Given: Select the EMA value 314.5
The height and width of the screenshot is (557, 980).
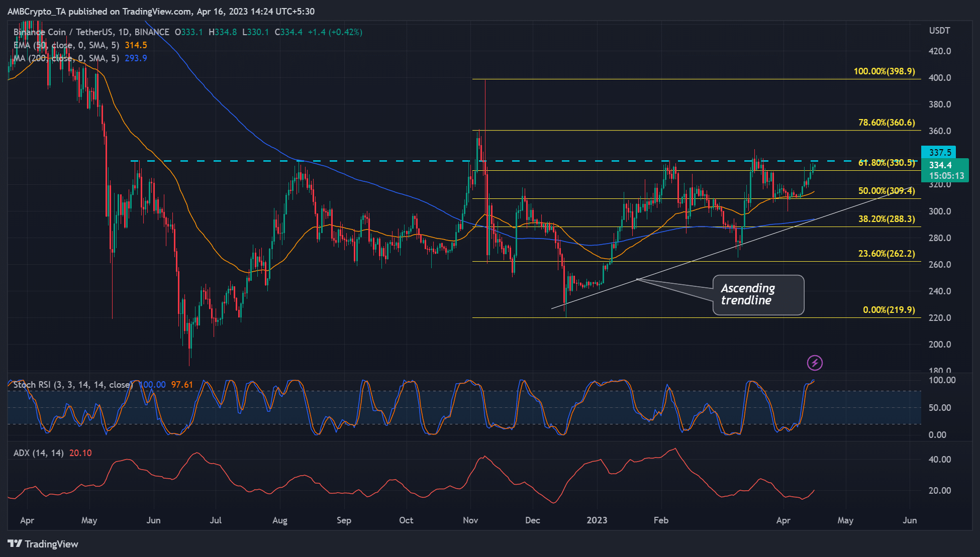Looking at the screenshot, I should point(136,45).
